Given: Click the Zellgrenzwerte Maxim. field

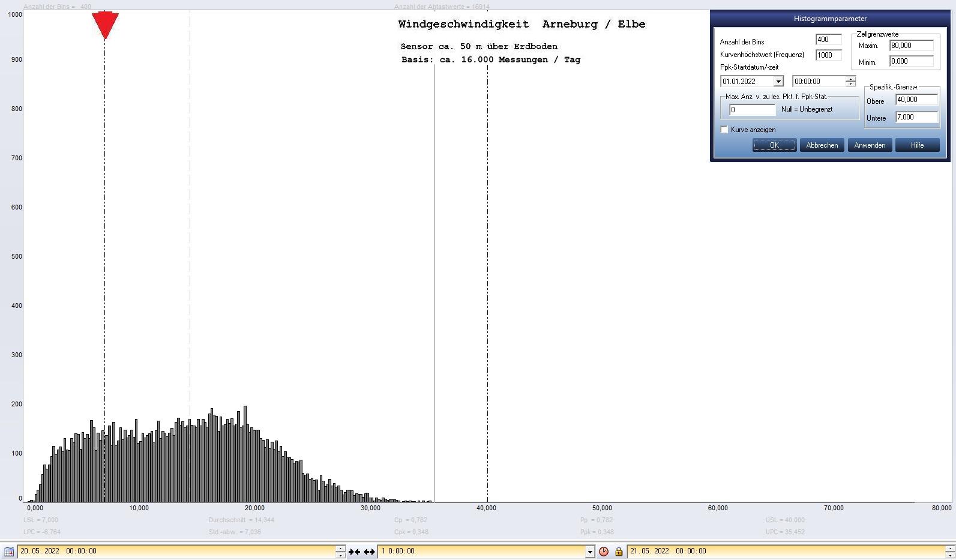Looking at the screenshot, I should [x=911, y=46].
